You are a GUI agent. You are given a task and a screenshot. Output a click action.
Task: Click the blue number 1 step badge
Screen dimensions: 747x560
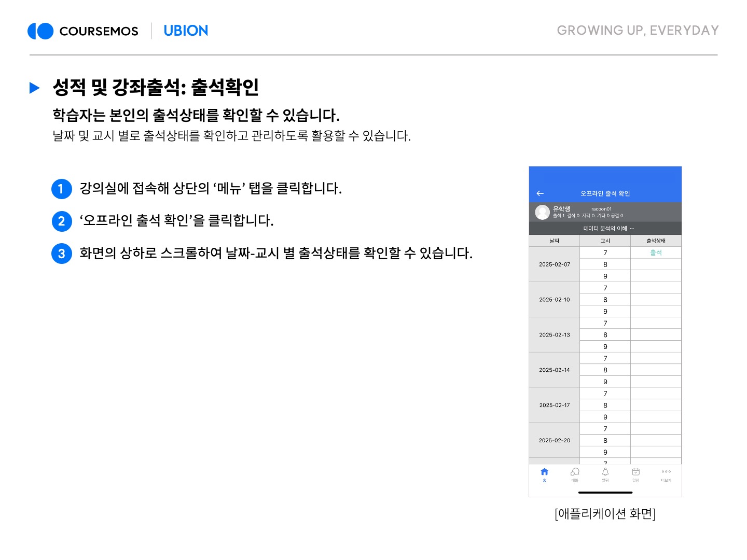click(61, 189)
